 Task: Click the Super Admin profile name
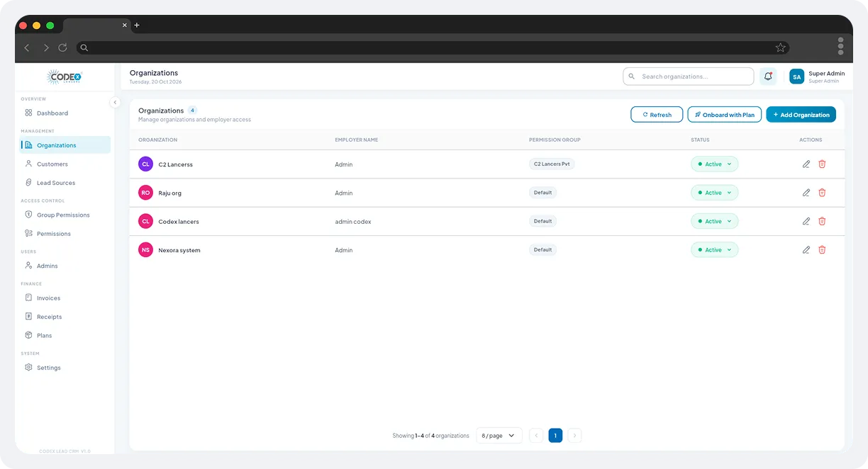click(x=827, y=74)
